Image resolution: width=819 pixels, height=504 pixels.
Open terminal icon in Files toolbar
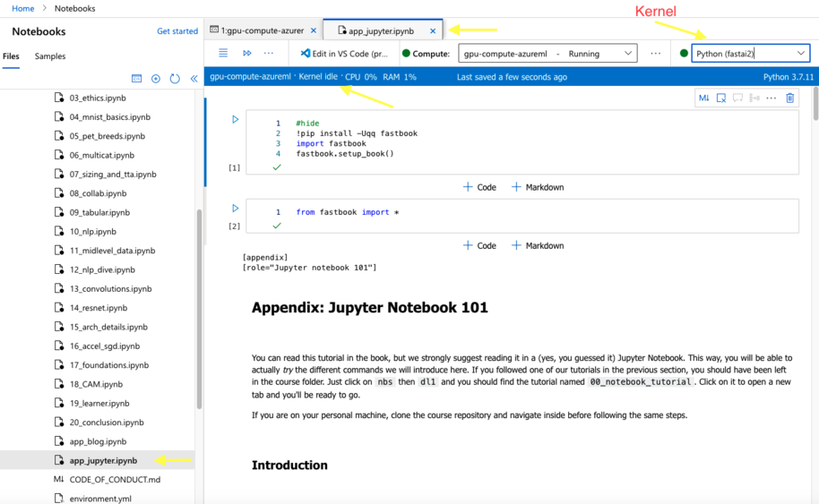[136, 79]
